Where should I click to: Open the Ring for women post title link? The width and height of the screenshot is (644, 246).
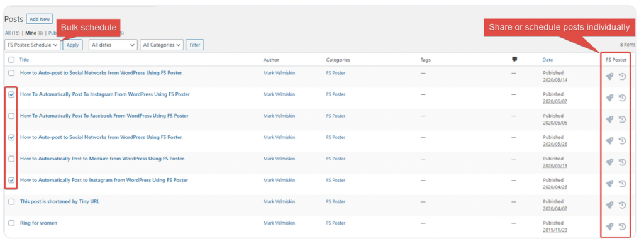click(x=38, y=223)
